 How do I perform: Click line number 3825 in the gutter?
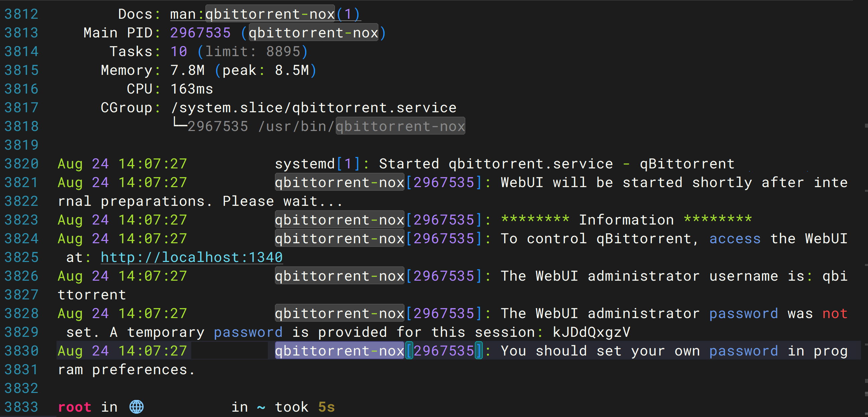21,257
